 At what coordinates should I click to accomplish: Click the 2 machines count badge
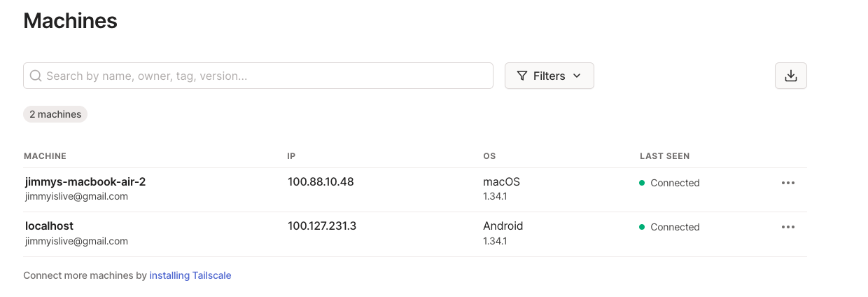(x=55, y=114)
